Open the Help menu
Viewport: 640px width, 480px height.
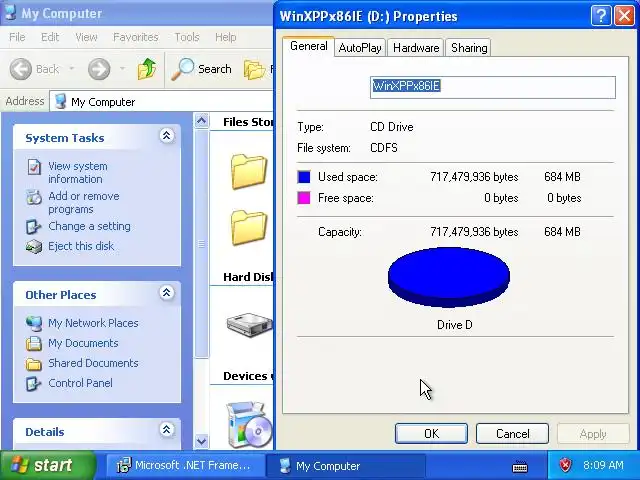[225, 37]
